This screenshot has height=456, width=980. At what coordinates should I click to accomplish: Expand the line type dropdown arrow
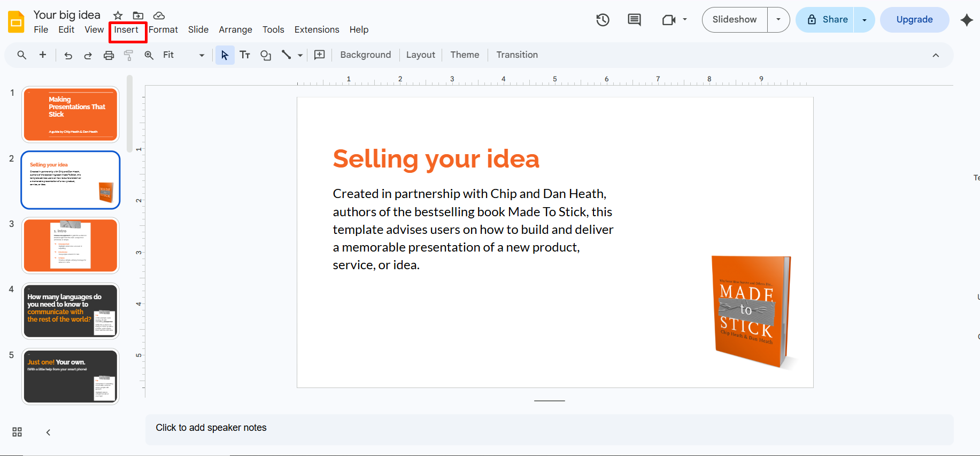pyautogui.click(x=300, y=55)
